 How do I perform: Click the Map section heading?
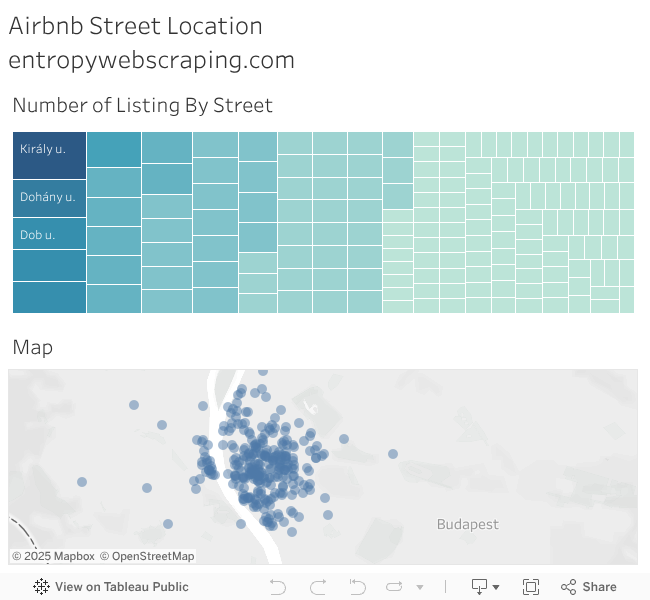coord(33,347)
